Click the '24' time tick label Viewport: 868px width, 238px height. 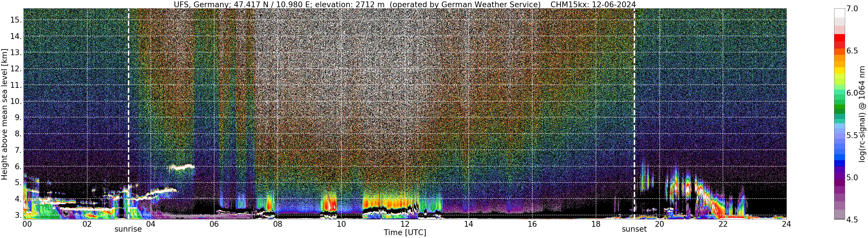[x=786, y=224]
